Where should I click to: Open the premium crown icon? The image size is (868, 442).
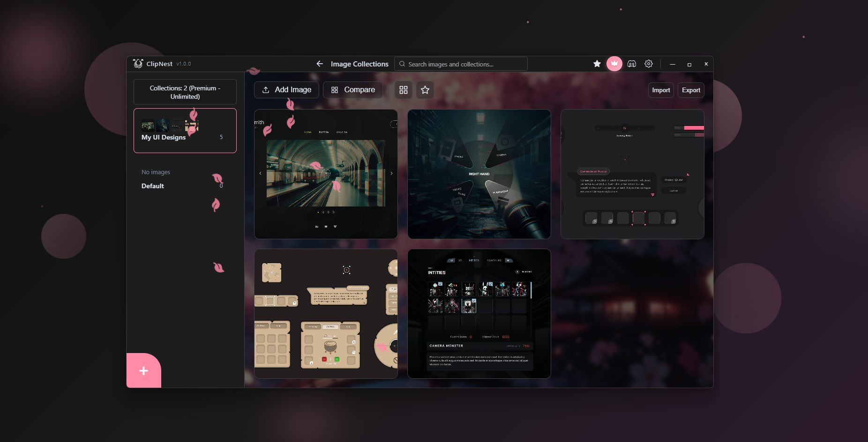pyautogui.click(x=614, y=64)
